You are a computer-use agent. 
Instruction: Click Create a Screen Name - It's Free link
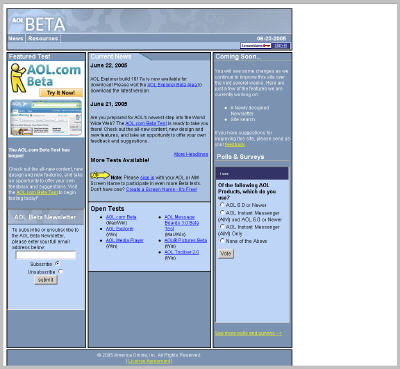tap(161, 189)
